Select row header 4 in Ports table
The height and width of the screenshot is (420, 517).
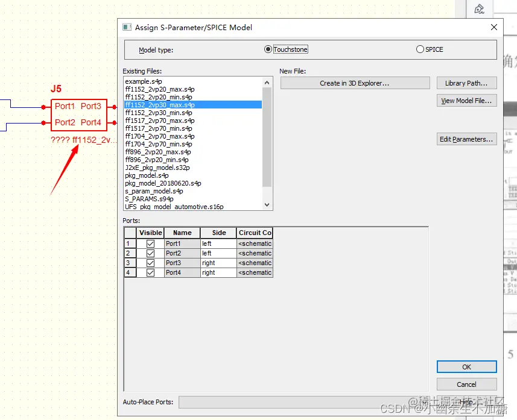[130, 273]
